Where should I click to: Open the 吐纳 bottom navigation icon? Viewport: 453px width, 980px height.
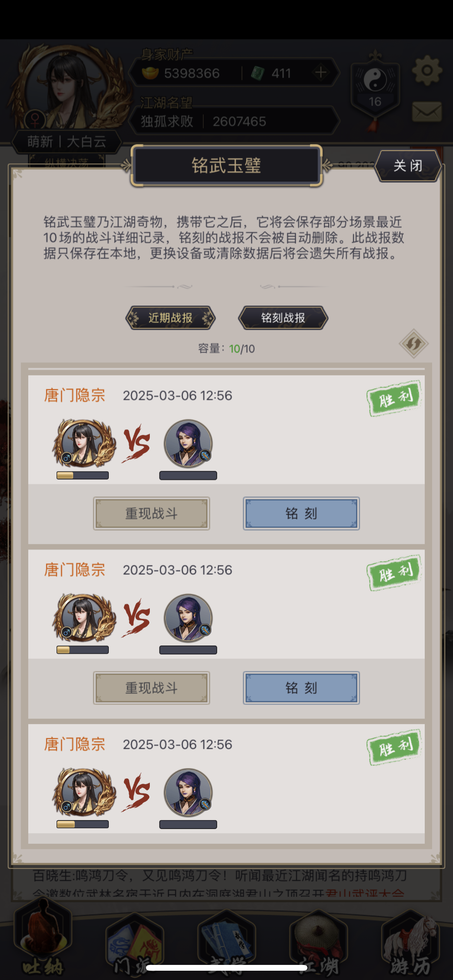point(43,941)
